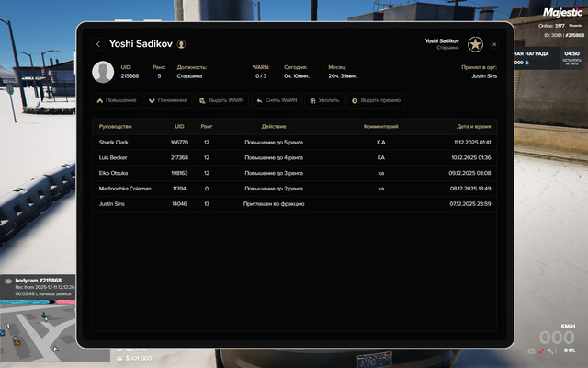Click 'Приглашен во фракцию' action
Screen dimensions: 588x368
274,204
